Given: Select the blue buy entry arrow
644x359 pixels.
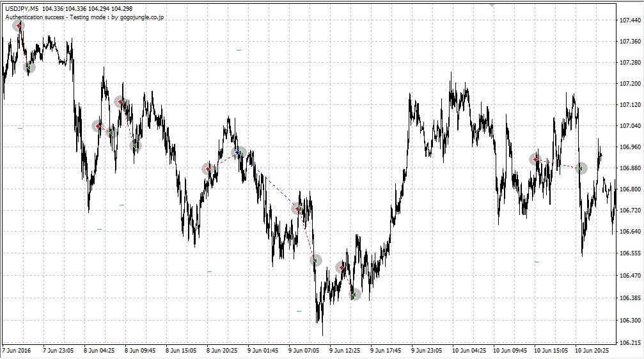Looking at the screenshot, I should point(238,152).
